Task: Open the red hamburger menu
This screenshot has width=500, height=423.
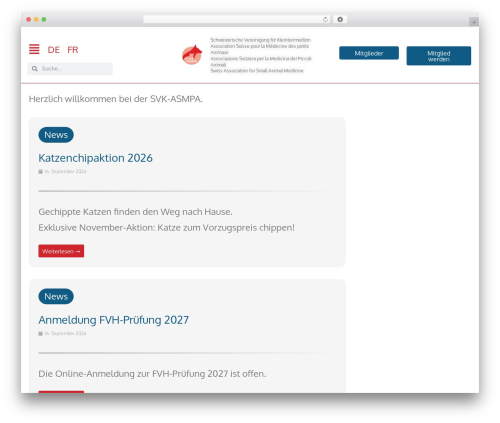Action: click(x=34, y=49)
